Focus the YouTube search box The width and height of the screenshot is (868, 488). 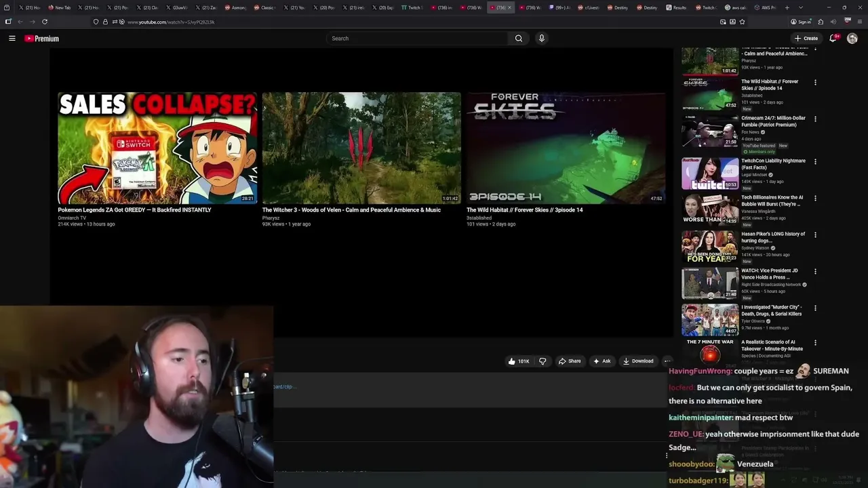[417, 39]
